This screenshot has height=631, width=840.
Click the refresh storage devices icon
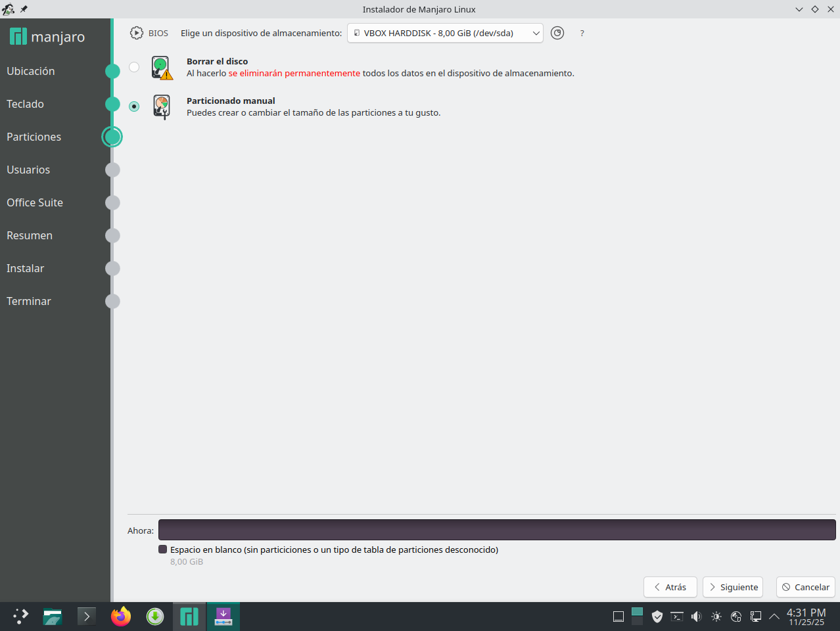tap(557, 33)
